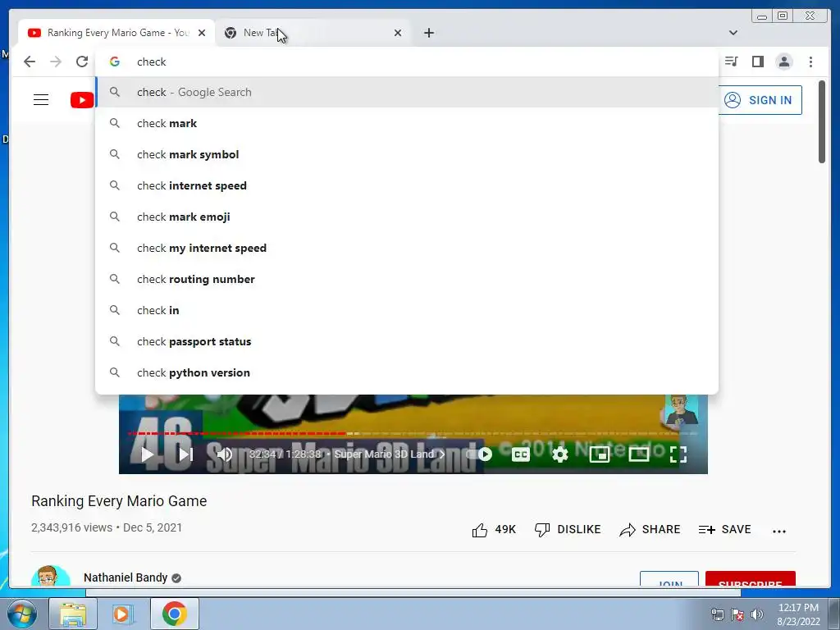Open the clock showing 12:17 PM
The width and height of the screenshot is (840, 630).
[798, 614]
